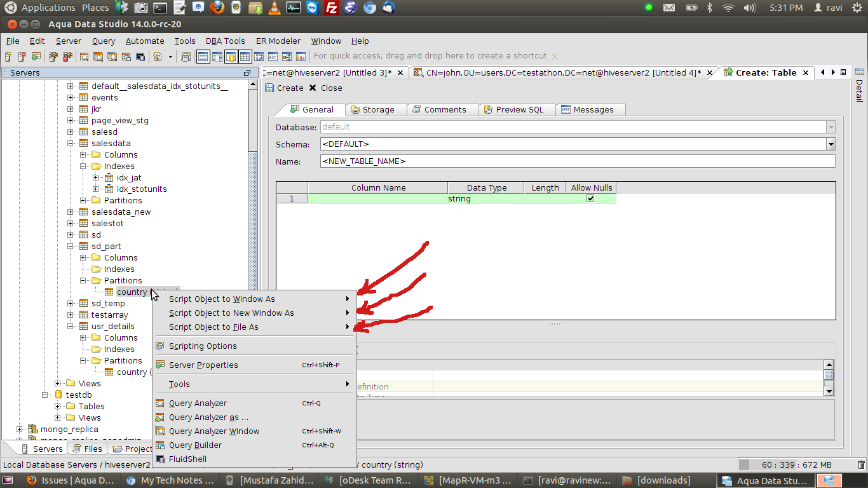The height and width of the screenshot is (488, 868).
Task: Open the Terminal launcher icon
Action: [161, 8]
